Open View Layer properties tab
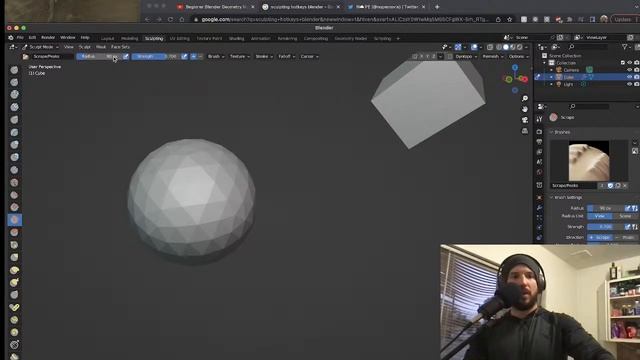 tap(539, 152)
